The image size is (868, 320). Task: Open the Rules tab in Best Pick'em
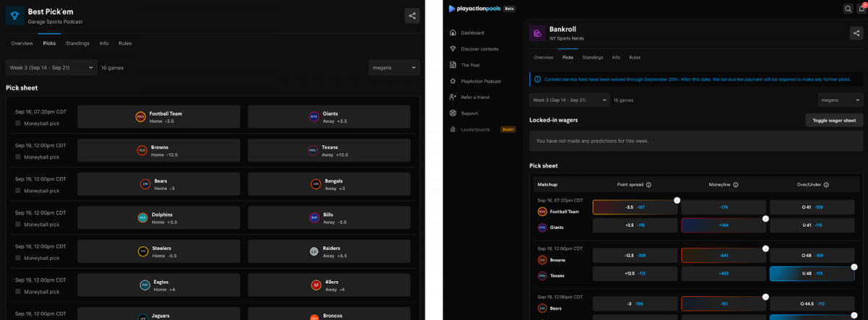tap(125, 43)
